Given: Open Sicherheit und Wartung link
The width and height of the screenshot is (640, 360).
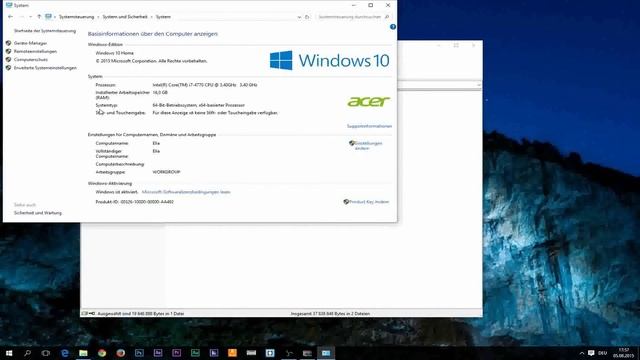Looking at the screenshot, I should pos(38,213).
